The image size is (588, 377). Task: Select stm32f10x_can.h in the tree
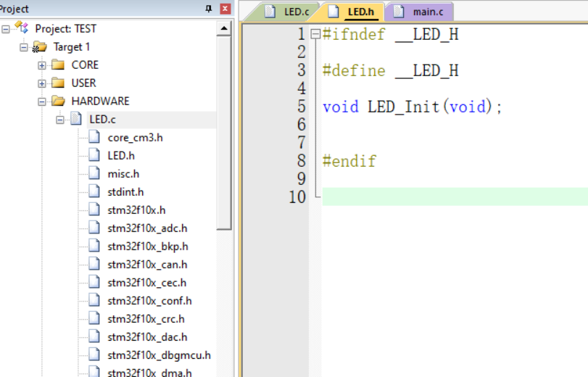(x=147, y=265)
